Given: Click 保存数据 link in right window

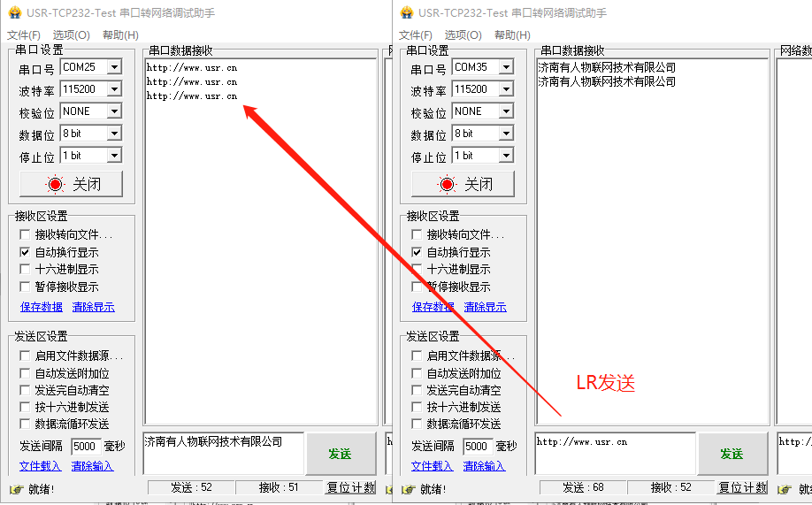Looking at the screenshot, I should pyautogui.click(x=433, y=307).
